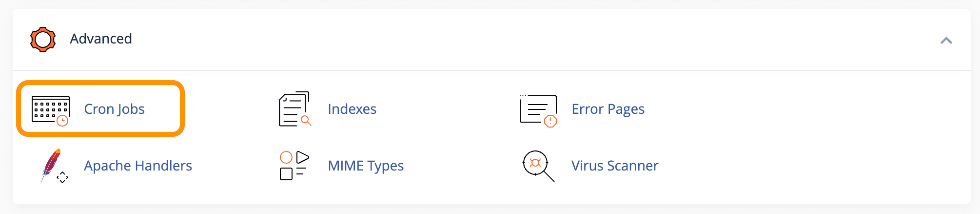Click the orange Advanced gear icon

(43, 39)
